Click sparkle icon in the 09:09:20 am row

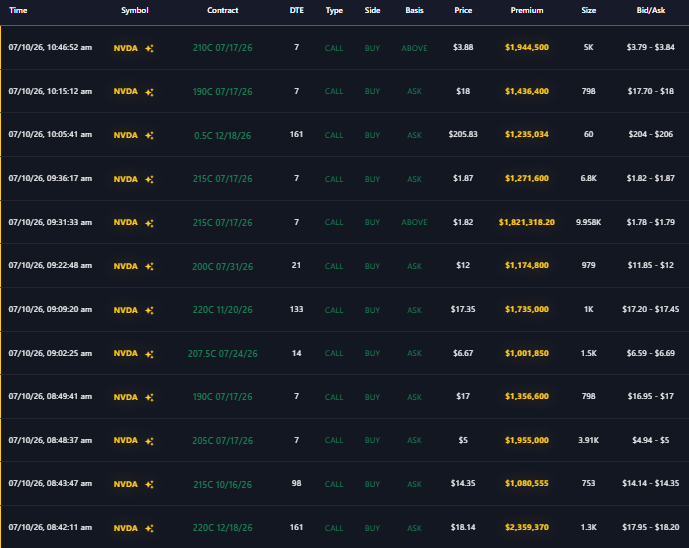tap(149, 310)
